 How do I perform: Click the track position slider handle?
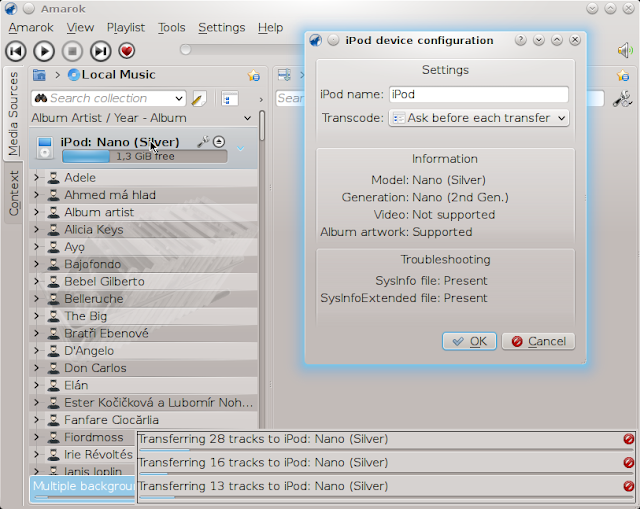click(x=185, y=49)
